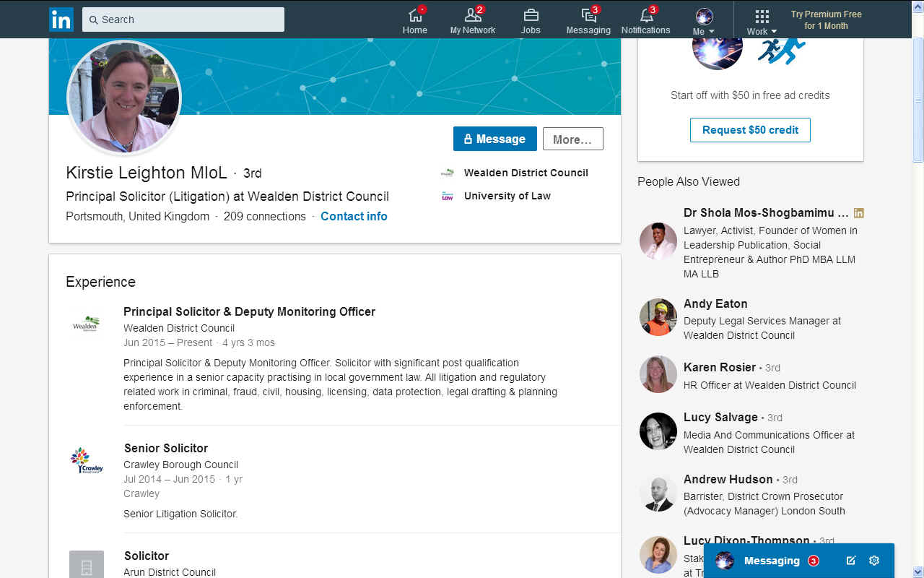Click the 209 connections text
Screen dimensions: 924x578
point(264,216)
